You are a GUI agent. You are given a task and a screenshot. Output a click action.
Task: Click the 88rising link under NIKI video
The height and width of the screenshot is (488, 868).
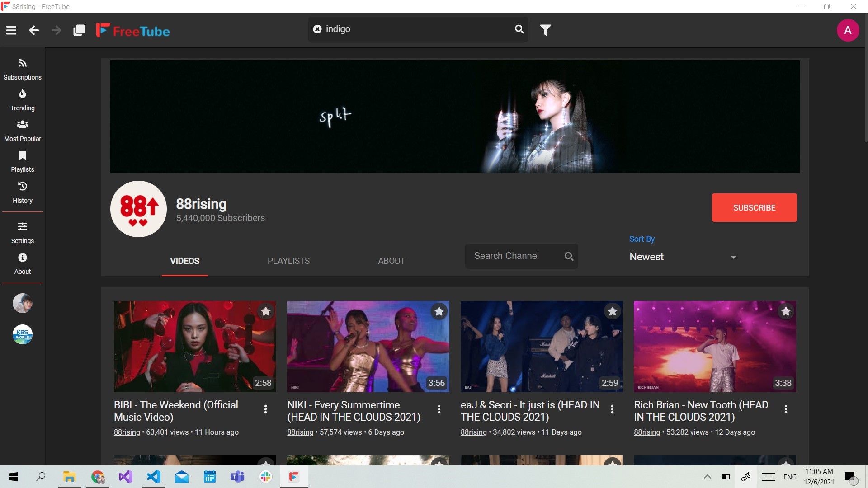click(300, 432)
